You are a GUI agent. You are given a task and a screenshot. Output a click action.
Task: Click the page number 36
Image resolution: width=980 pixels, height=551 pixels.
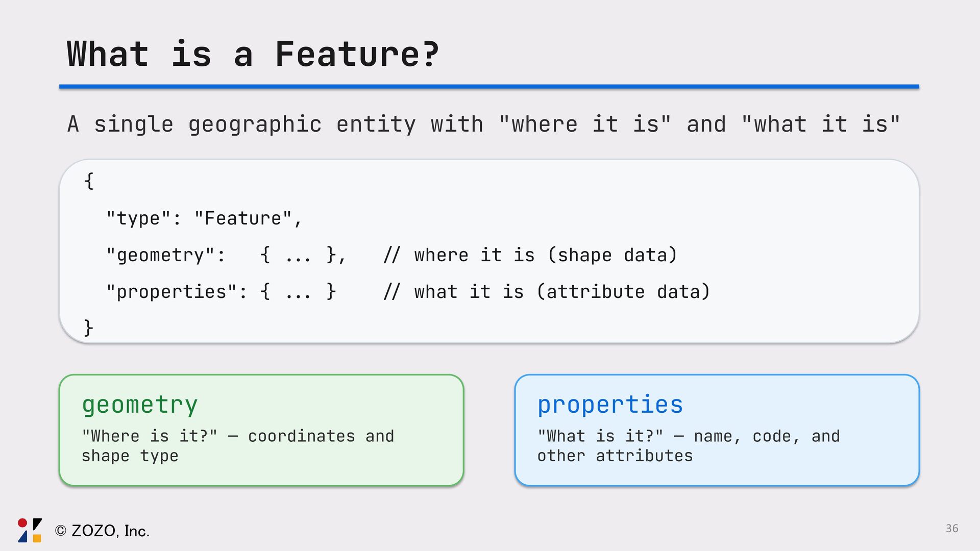(x=951, y=529)
